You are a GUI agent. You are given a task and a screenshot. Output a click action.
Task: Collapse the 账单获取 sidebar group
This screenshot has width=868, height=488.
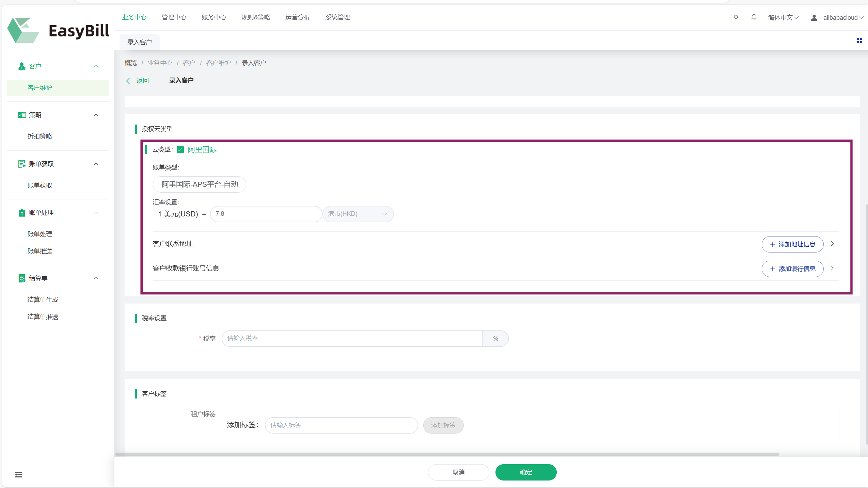click(96, 164)
